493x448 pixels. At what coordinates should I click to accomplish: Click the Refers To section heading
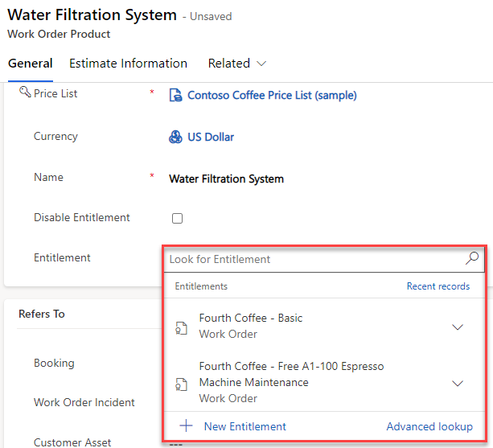(42, 314)
